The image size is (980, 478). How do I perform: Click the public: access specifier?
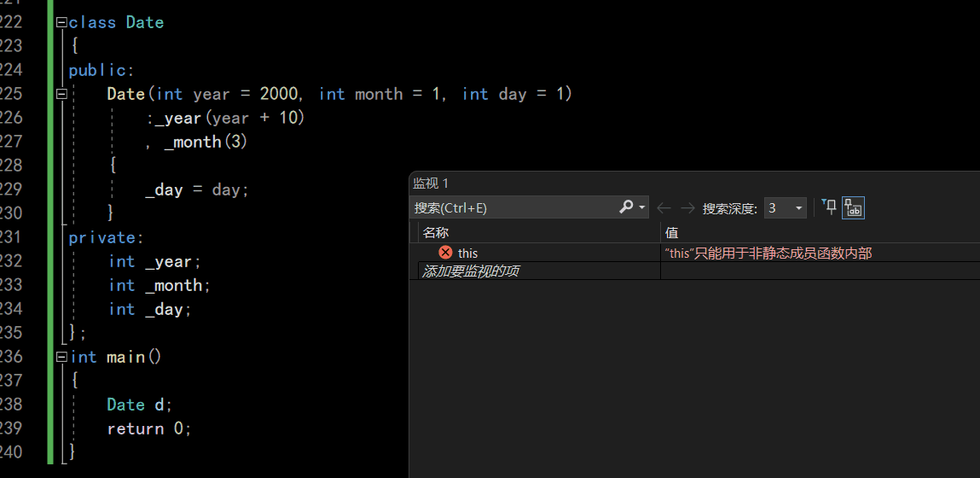101,70
